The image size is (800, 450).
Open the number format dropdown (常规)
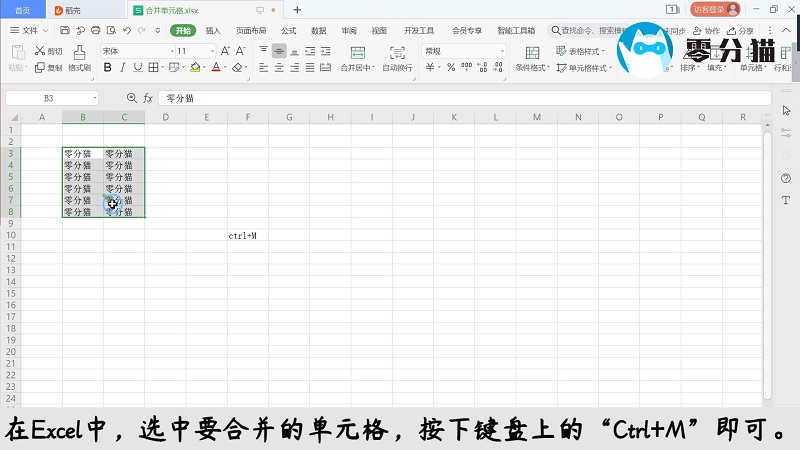tap(463, 51)
